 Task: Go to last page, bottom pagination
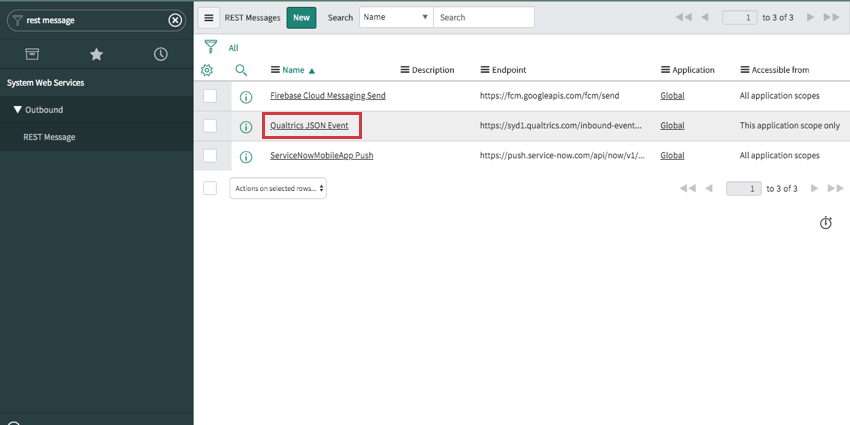click(835, 189)
